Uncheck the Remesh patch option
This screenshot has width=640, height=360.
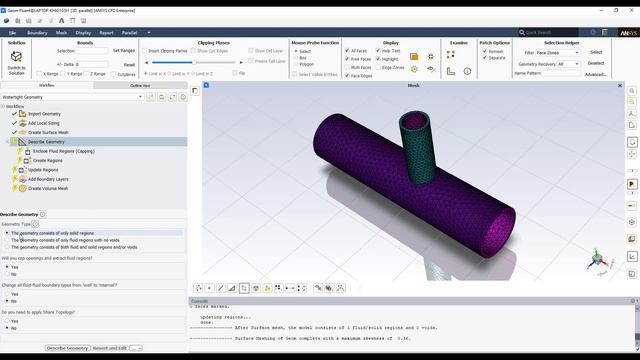tap(484, 51)
